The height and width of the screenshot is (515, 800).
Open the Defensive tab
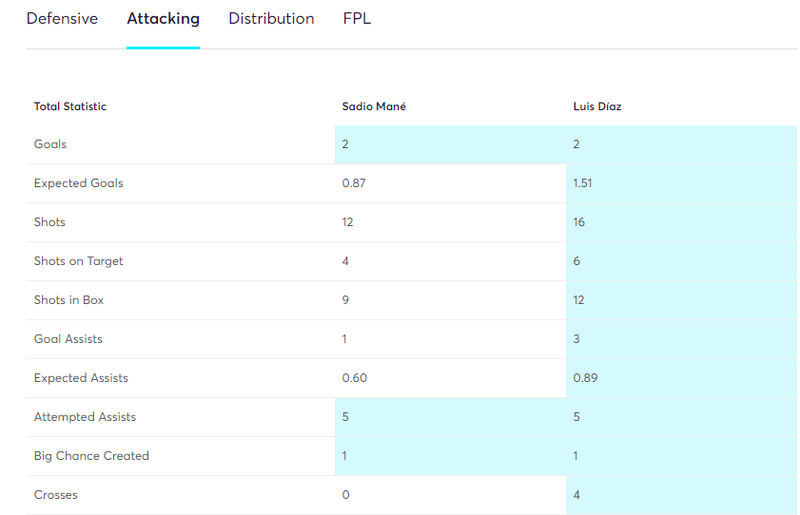62,18
